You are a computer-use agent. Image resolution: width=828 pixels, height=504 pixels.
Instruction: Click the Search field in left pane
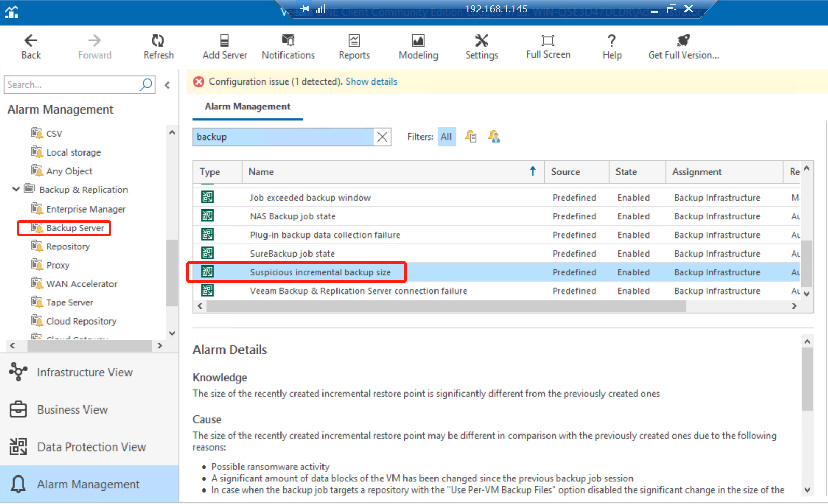click(72, 85)
